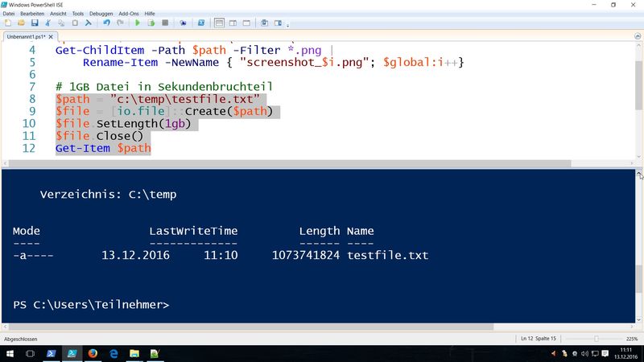The image size is (644, 362).
Task: Click the Clear Console pane icon
Action: tap(88, 23)
